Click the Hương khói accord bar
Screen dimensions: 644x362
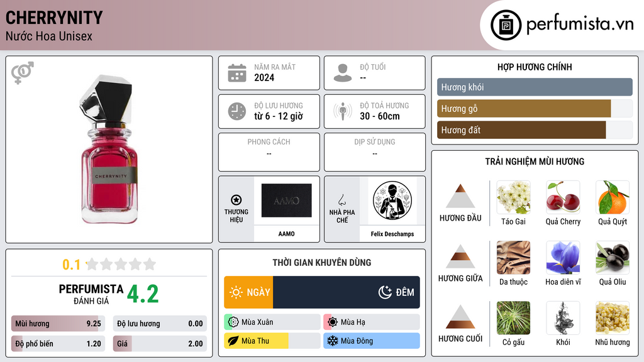pos(535,87)
